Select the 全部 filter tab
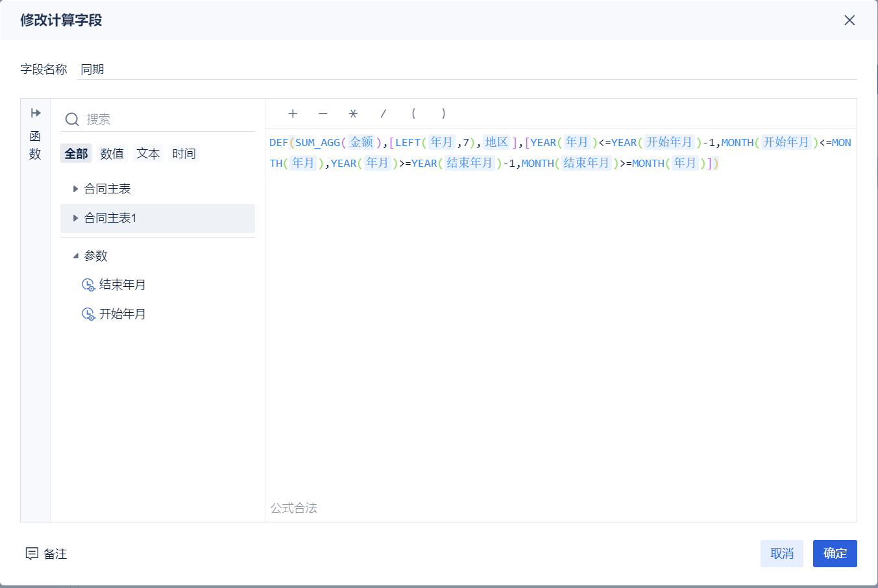This screenshot has width=878, height=588. (x=76, y=154)
